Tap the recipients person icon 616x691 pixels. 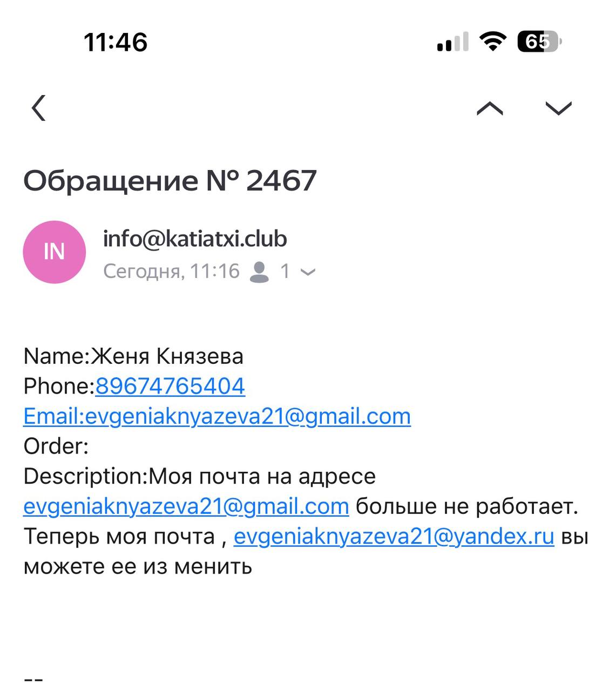pos(260,272)
